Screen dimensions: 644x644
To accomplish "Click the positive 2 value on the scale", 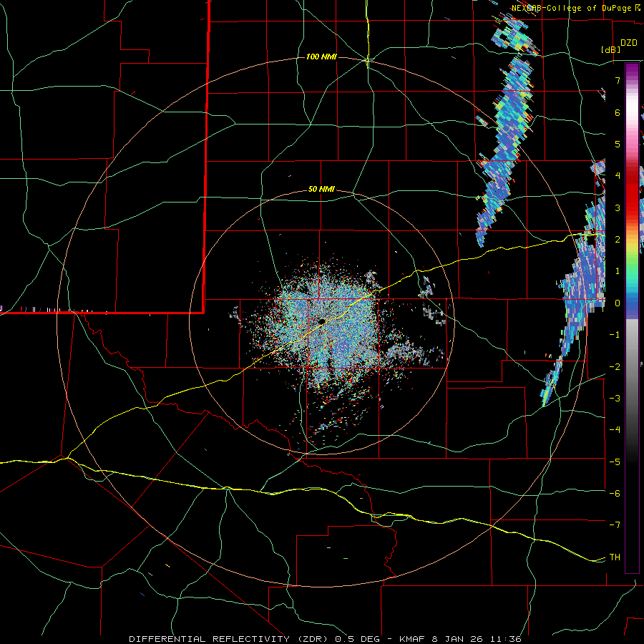I will pyautogui.click(x=618, y=240).
